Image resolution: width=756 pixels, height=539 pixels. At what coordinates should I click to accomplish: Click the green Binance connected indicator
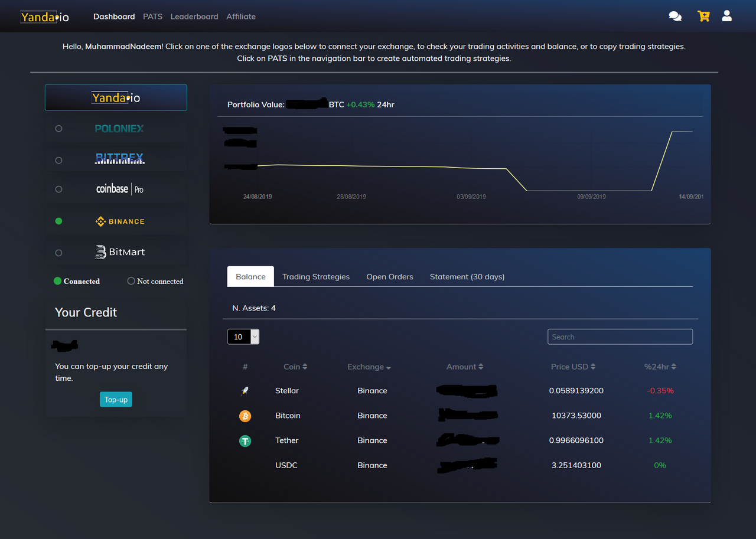pyautogui.click(x=58, y=221)
